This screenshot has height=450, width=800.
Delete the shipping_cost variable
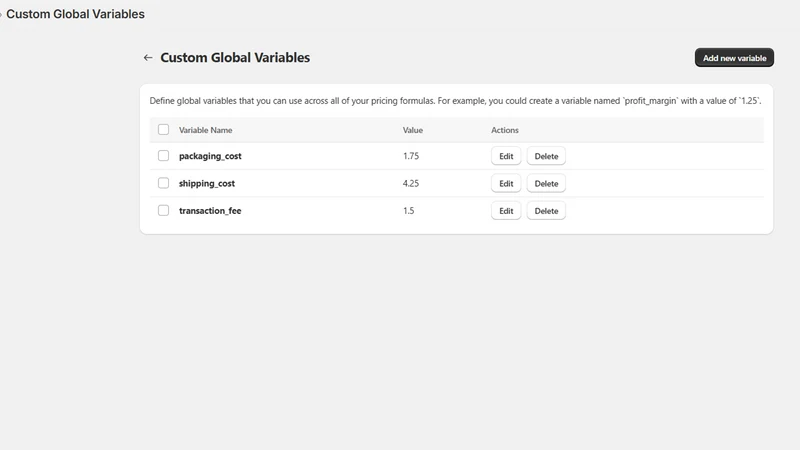pos(546,184)
